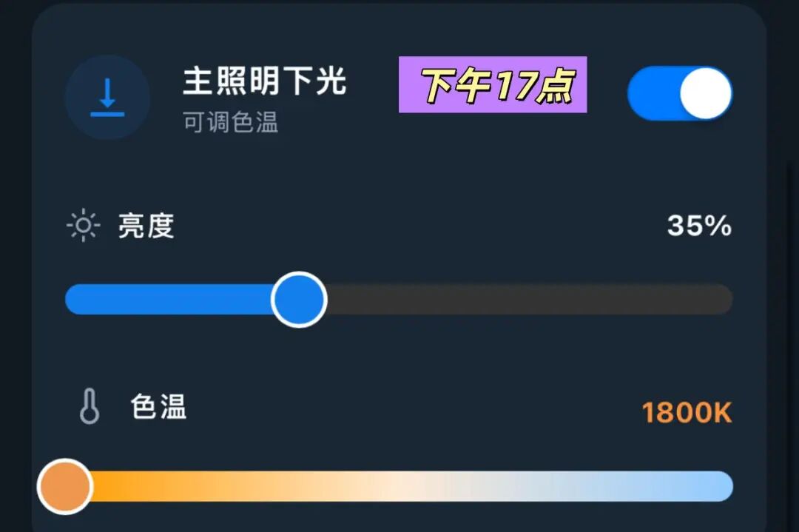Click the blue portion of the power toggle
Viewport: 799px width, 532px height.
[x=653, y=93]
